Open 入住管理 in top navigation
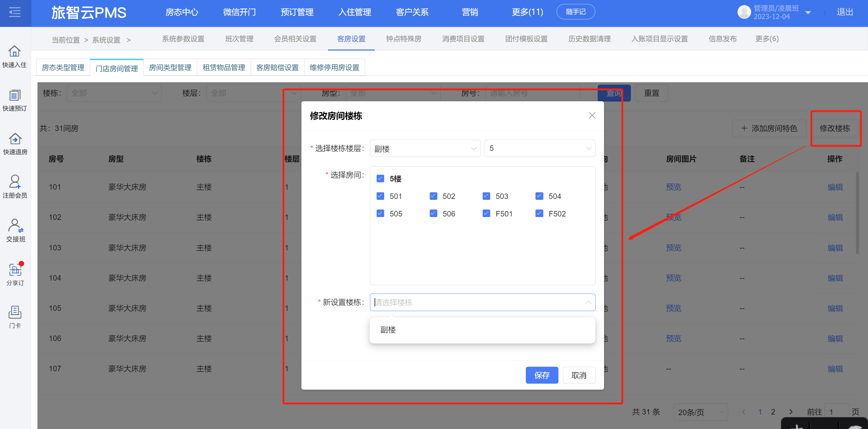Viewport: 868px width, 429px height. [355, 12]
